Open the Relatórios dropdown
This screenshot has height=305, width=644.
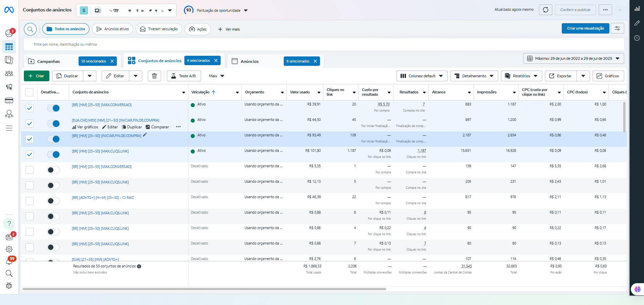pyautogui.click(x=521, y=76)
